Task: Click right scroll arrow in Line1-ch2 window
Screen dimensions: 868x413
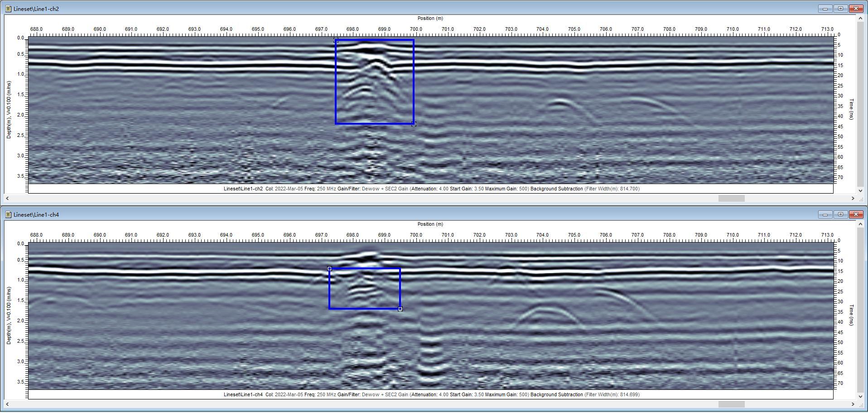Action: pos(853,198)
